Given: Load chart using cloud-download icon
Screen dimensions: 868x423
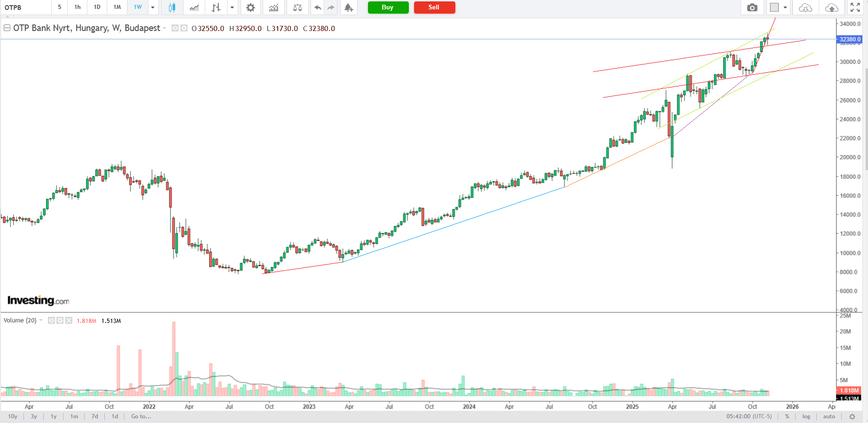Looking at the screenshot, I should [x=805, y=8].
